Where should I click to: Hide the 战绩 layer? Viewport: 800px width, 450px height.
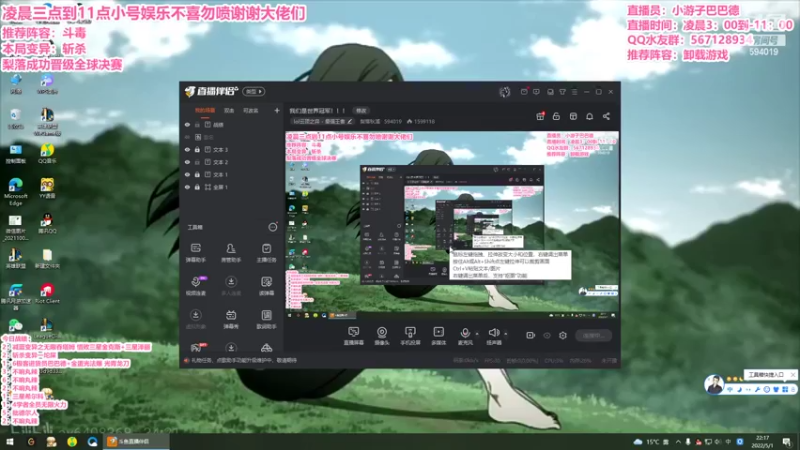click(187, 124)
